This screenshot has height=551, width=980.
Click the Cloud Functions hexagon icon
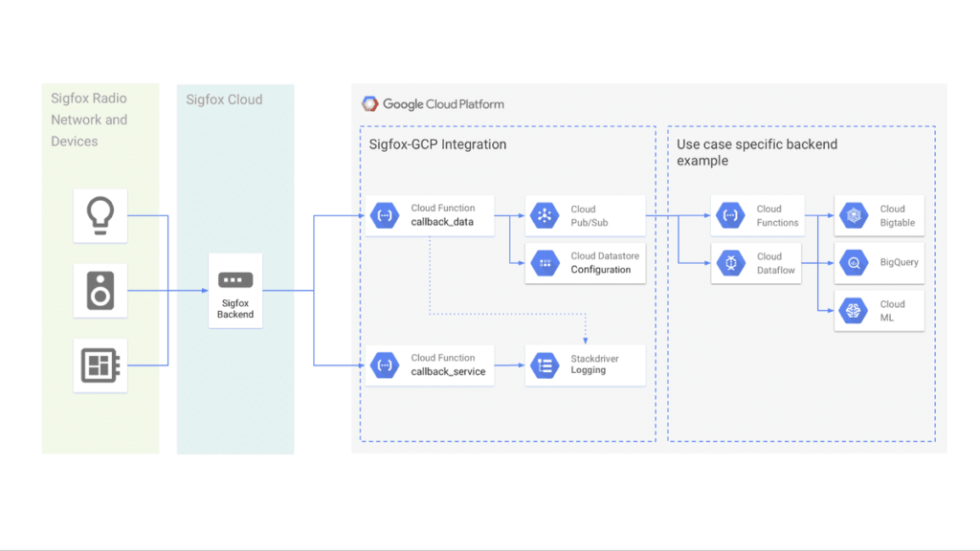click(730, 215)
